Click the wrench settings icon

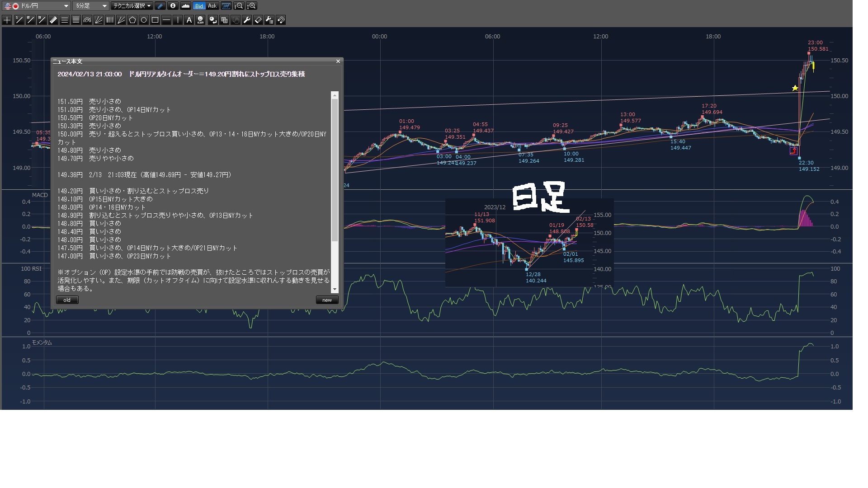click(247, 20)
